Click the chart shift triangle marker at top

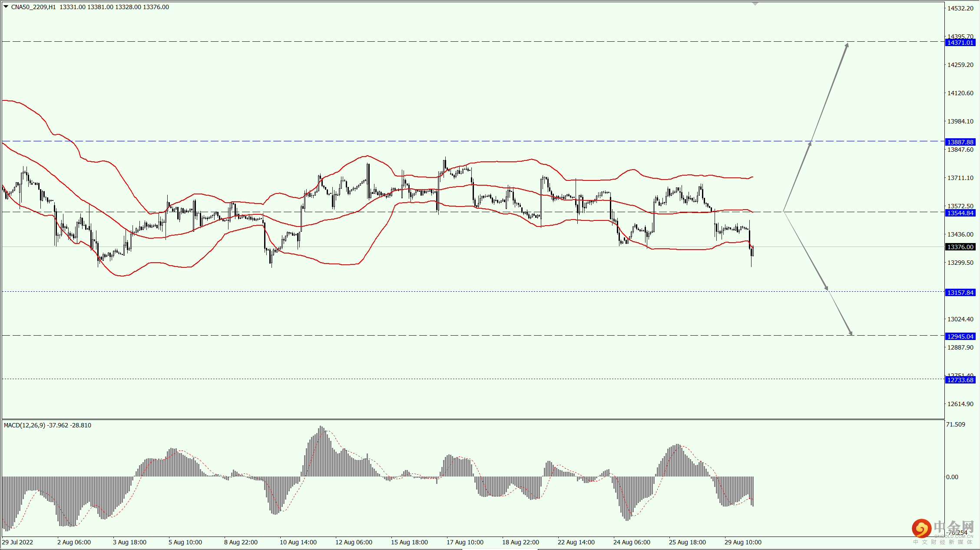tap(755, 3)
